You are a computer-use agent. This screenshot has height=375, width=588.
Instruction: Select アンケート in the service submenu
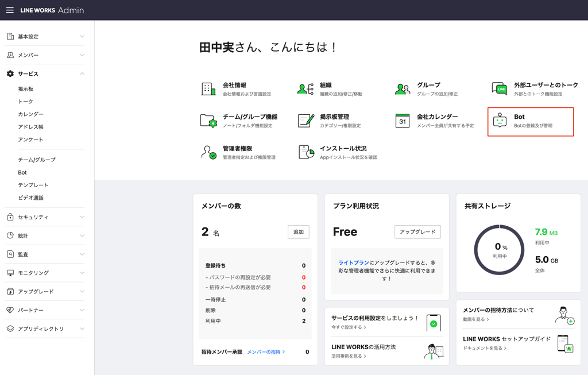31,140
